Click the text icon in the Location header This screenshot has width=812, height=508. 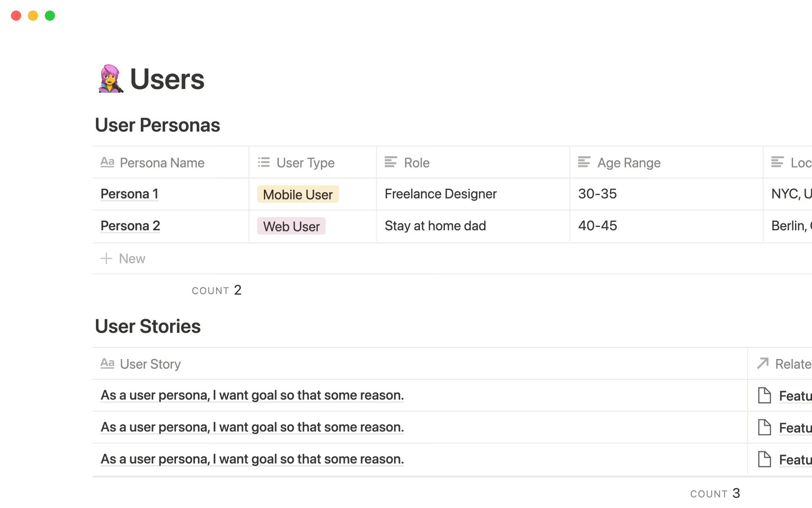point(777,162)
